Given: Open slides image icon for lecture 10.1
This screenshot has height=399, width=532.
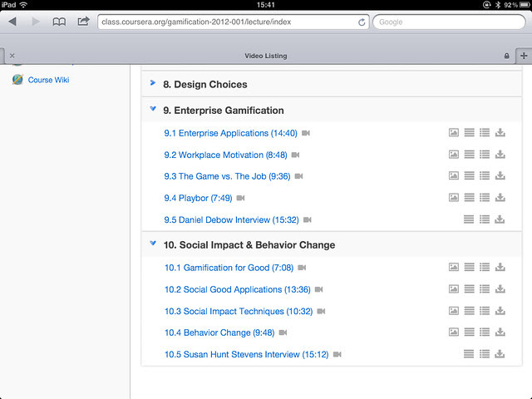Looking at the screenshot, I should 454,268.
